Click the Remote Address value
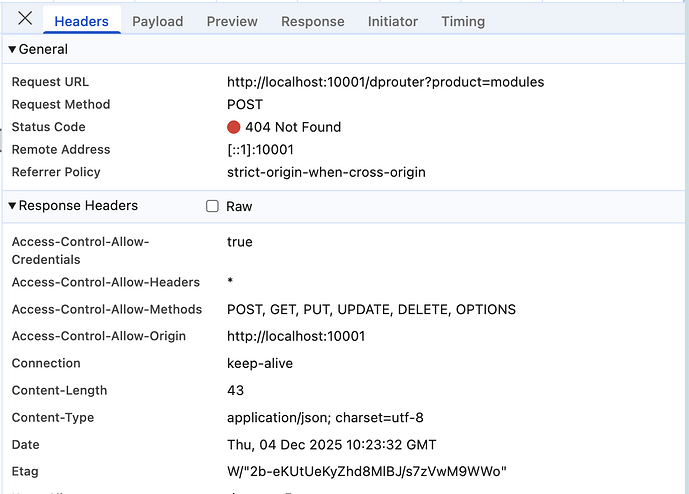 pyautogui.click(x=260, y=150)
